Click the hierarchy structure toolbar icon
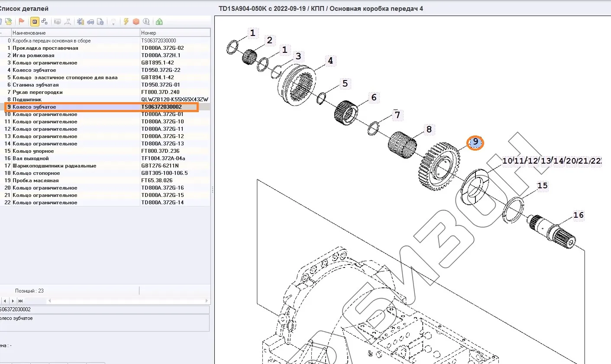The image size is (611, 364). click(x=44, y=22)
